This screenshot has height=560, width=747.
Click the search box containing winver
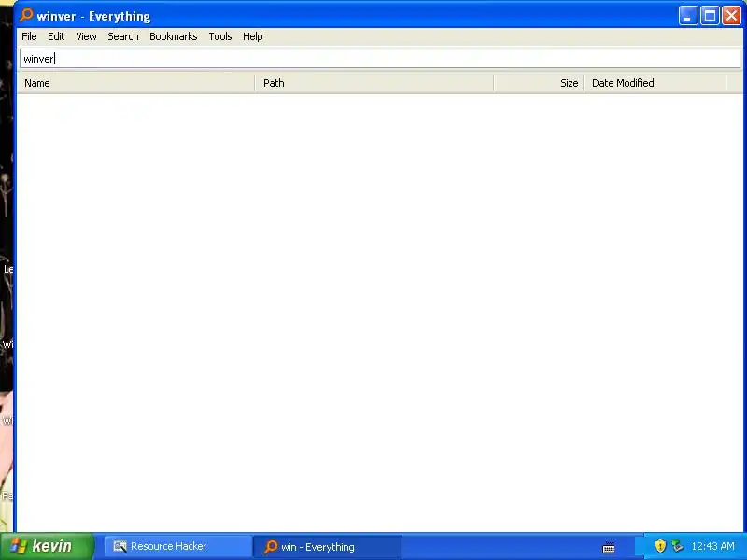click(x=380, y=59)
